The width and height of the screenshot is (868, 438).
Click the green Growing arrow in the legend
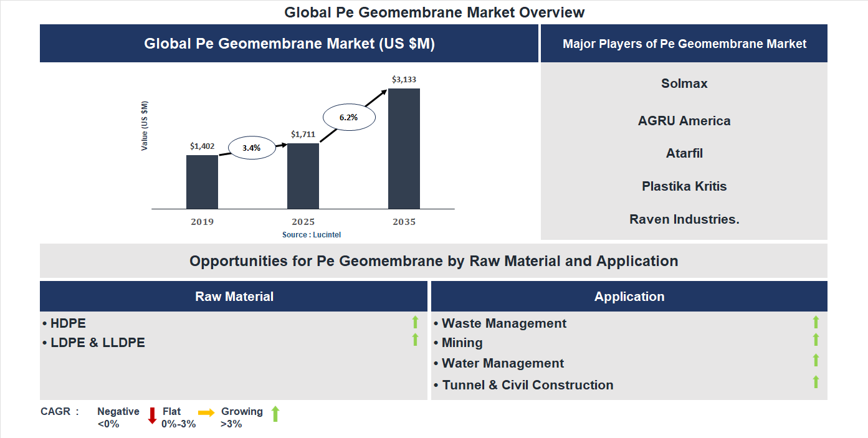(275, 414)
